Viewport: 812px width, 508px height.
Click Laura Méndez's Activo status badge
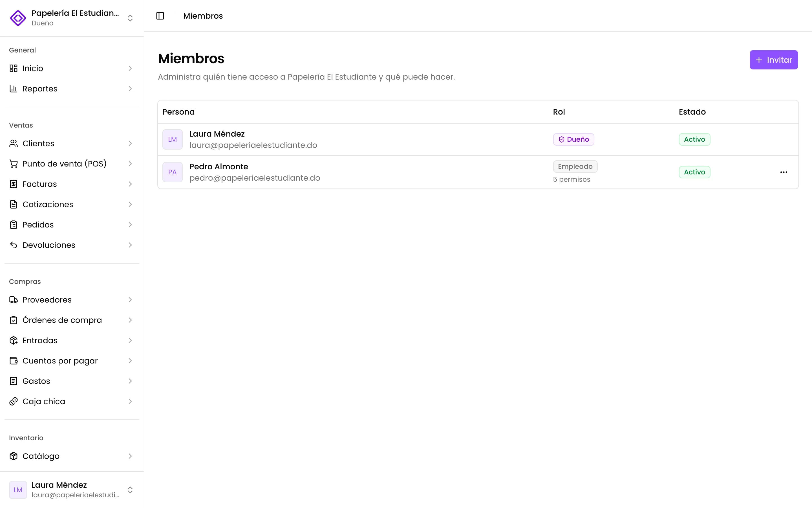694,139
